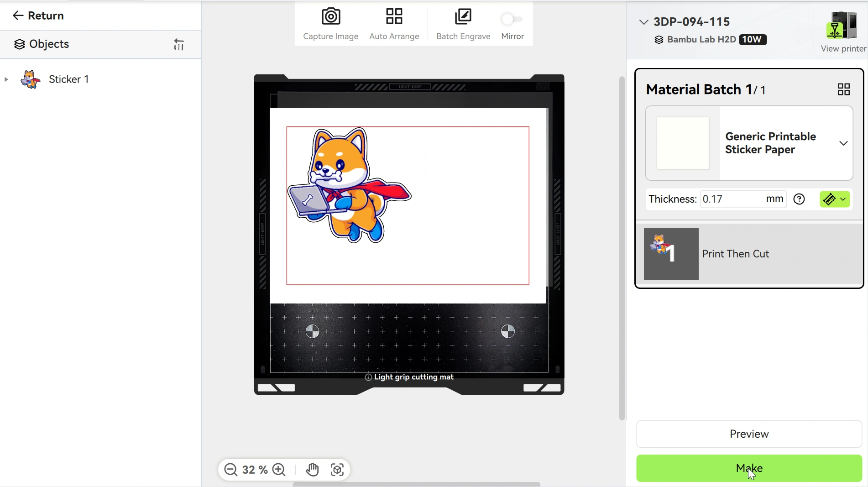This screenshot has width=868, height=487.
Task: Click the Light grip cutting mat label
Action: pyautogui.click(x=414, y=377)
